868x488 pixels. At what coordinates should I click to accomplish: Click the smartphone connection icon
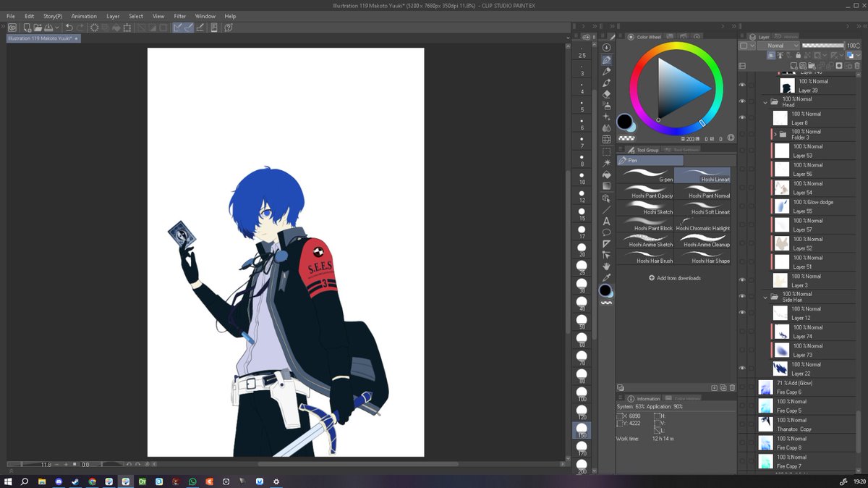coord(213,28)
